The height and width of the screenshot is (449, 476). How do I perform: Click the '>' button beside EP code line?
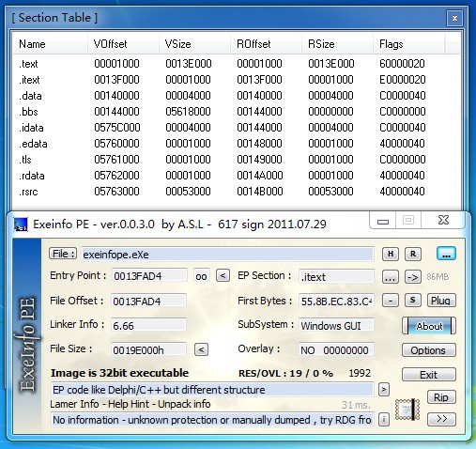click(384, 390)
